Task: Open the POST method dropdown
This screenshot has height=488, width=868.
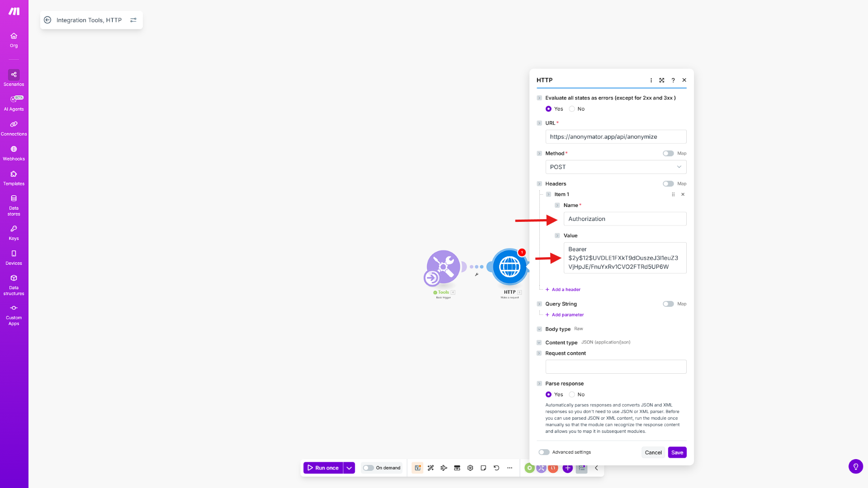Action: (615, 167)
